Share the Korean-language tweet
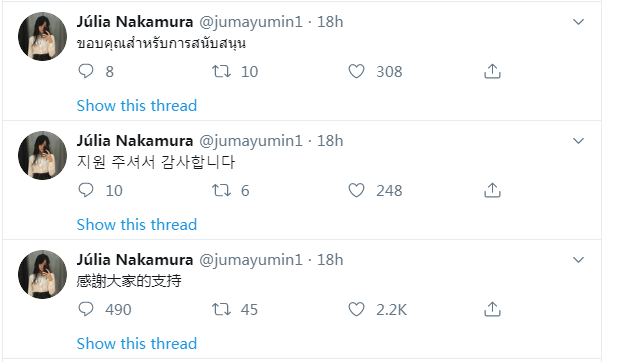The width and height of the screenshot is (618, 362). tap(492, 190)
